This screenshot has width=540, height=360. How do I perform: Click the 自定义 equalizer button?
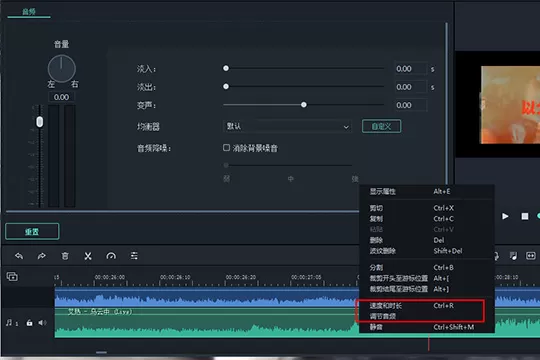click(381, 126)
